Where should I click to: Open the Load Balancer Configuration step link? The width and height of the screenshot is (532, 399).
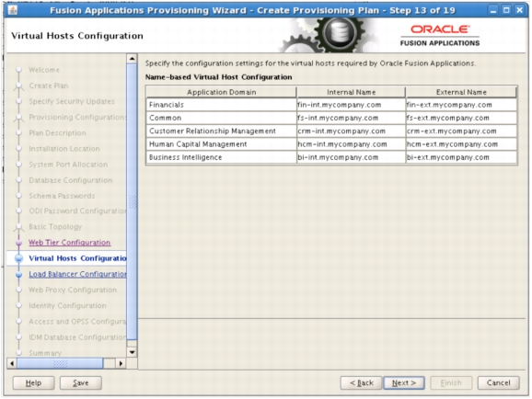(x=77, y=274)
